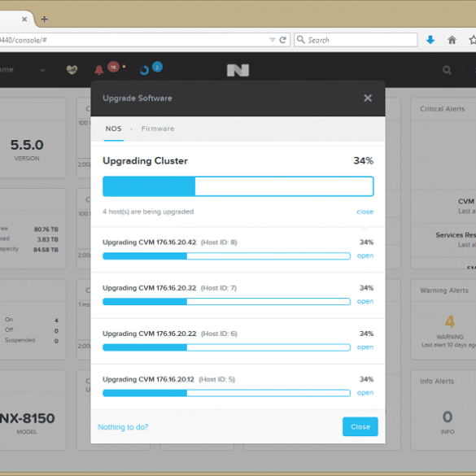Click the Warning Alerts count 4

pyautogui.click(x=450, y=321)
